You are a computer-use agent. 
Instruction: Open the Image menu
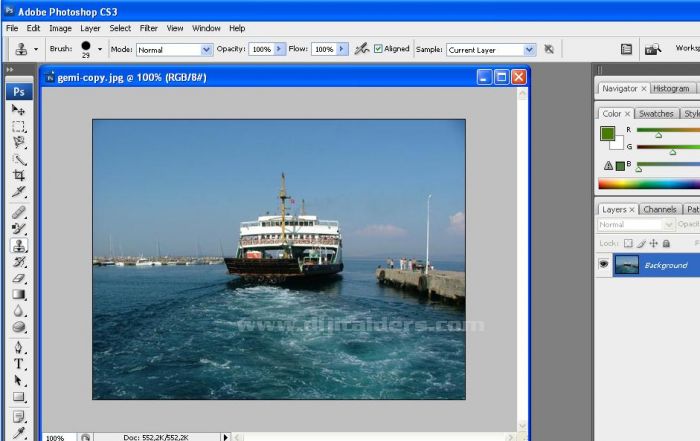[60, 28]
